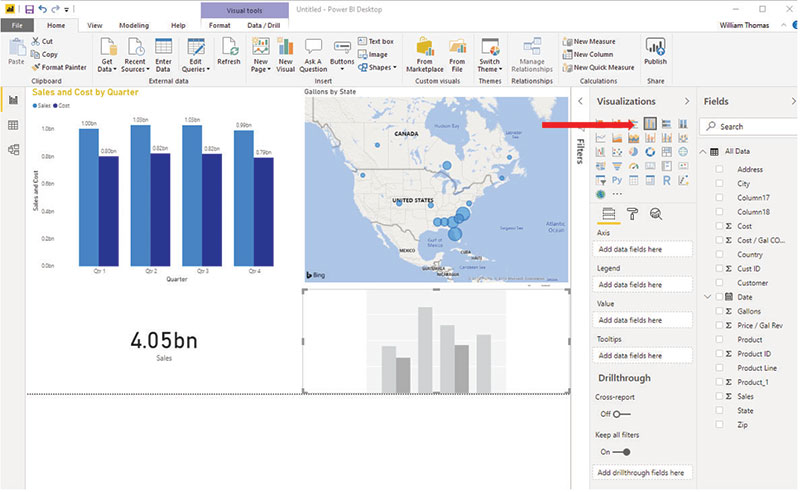The image size is (800, 492).
Task: Open the View ribbon tab
Action: (94, 24)
